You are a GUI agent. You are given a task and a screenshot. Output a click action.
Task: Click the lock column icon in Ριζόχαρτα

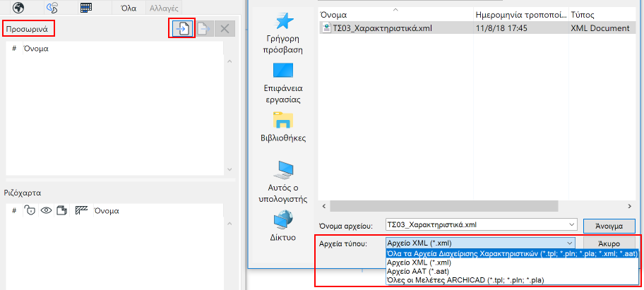click(30, 211)
